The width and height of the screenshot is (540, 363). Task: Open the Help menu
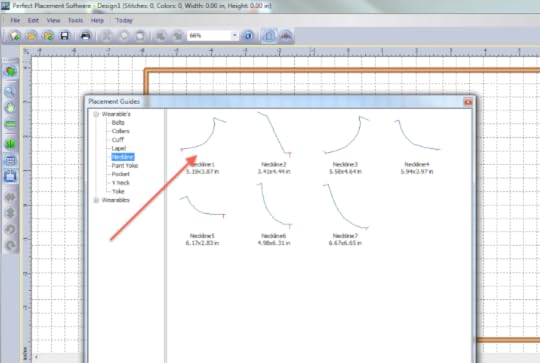(97, 20)
